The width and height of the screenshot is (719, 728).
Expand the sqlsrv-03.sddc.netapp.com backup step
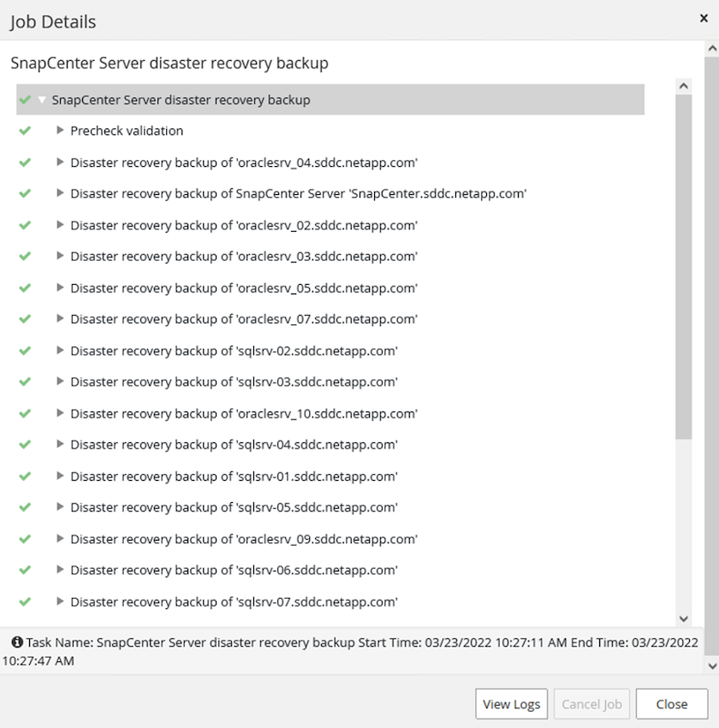coord(60,382)
